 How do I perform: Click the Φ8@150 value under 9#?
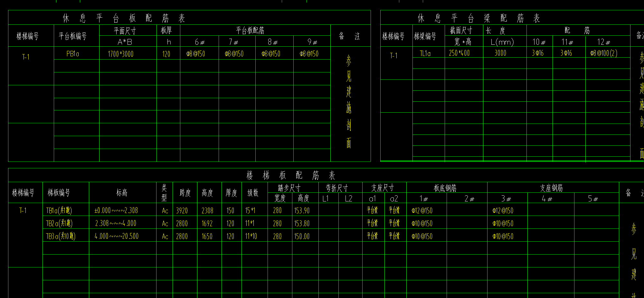(x=309, y=54)
